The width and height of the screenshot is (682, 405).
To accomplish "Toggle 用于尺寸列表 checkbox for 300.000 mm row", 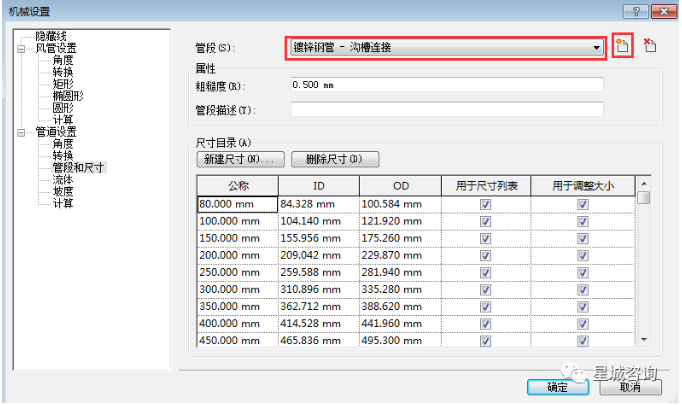I will pyautogui.click(x=486, y=290).
